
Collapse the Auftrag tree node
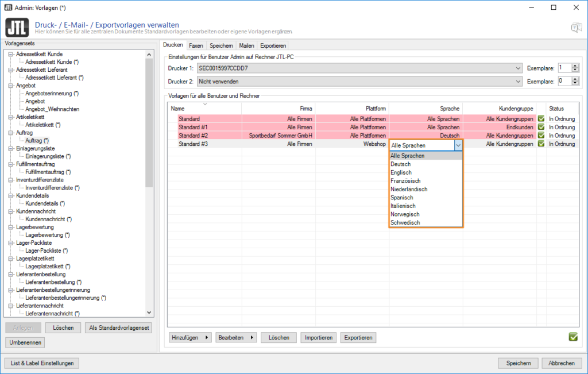tap(10, 133)
